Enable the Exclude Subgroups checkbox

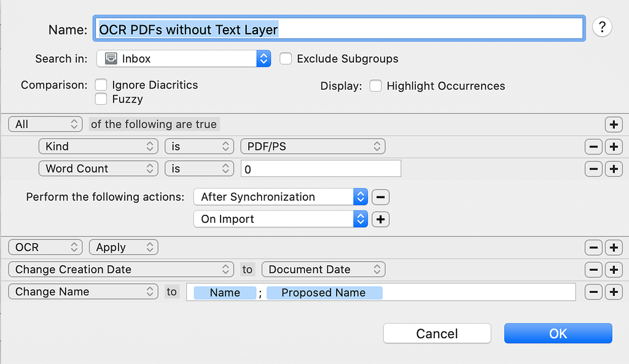pos(286,59)
